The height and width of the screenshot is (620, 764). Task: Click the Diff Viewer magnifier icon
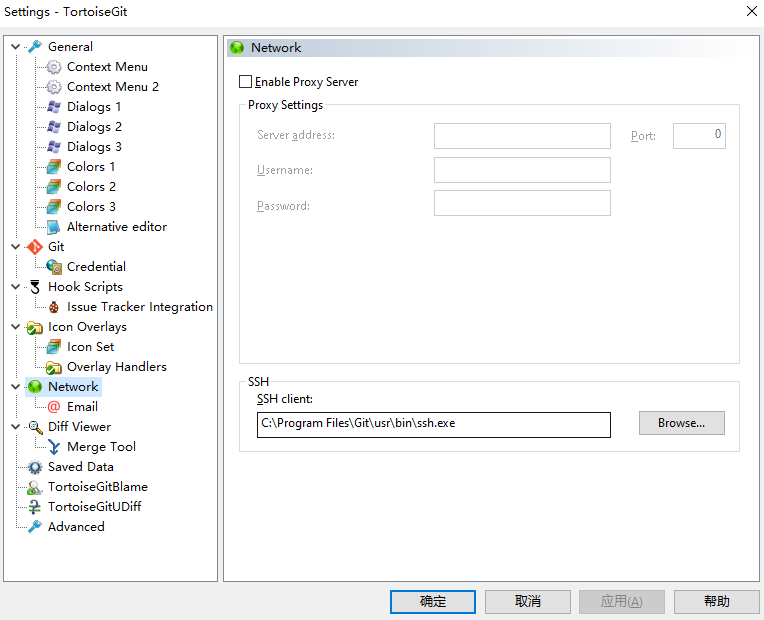(35, 427)
